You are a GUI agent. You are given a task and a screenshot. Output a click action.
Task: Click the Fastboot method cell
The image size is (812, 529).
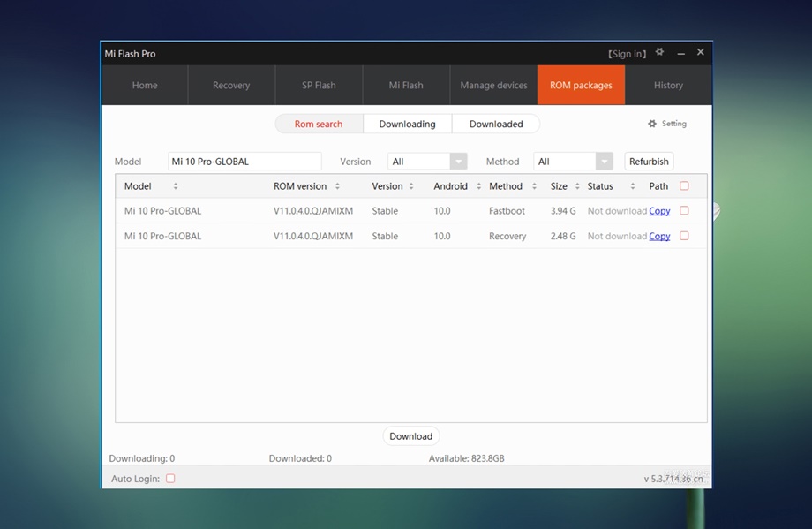point(507,211)
